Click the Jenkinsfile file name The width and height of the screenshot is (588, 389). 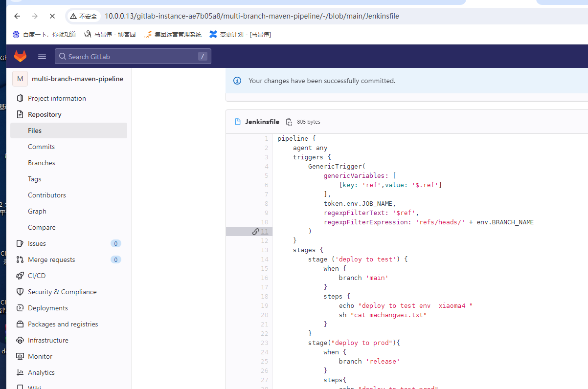click(x=262, y=122)
